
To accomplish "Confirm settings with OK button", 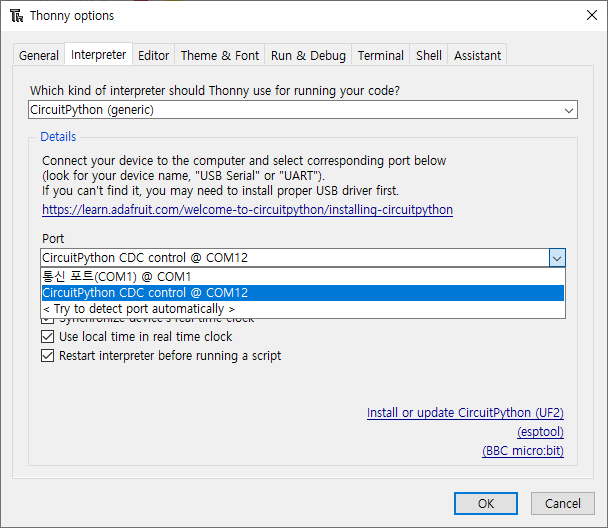I will click(x=486, y=504).
